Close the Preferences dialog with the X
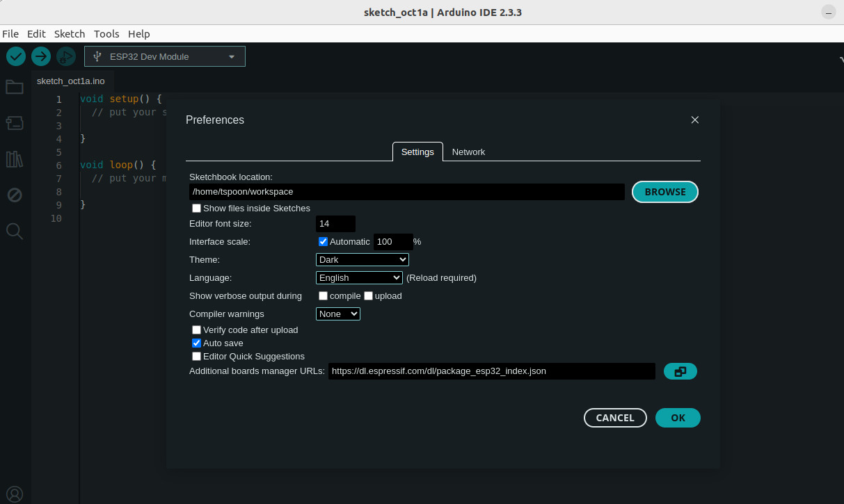Viewport: 844px width, 504px height. click(694, 120)
